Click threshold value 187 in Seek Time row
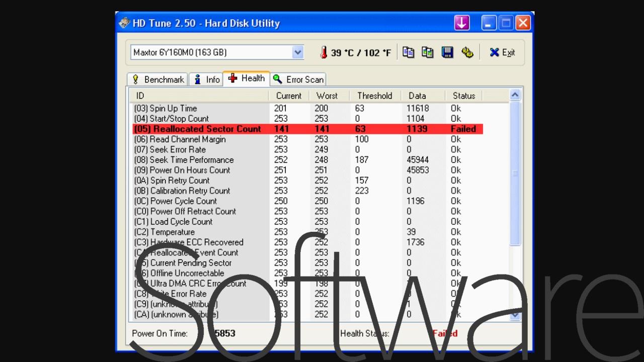644x362 pixels. pyautogui.click(x=361, y=160)
